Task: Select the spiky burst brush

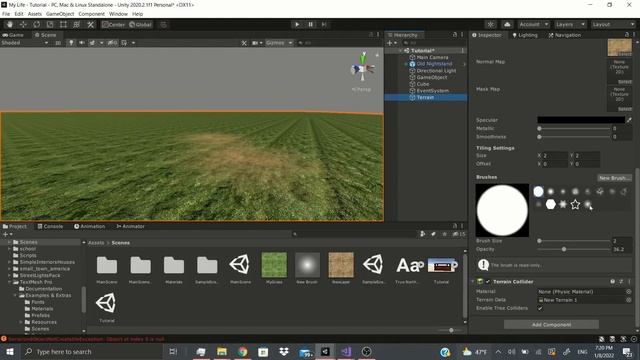Action: 563,204
